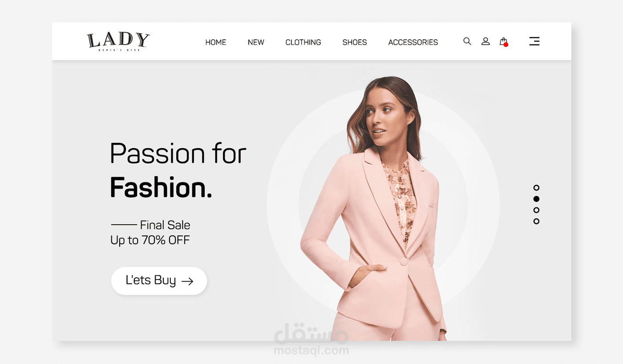The width and height of the screenshot is (623, 364).
Task: Select the third slide indicator dot
Action: tap(536, 210)
